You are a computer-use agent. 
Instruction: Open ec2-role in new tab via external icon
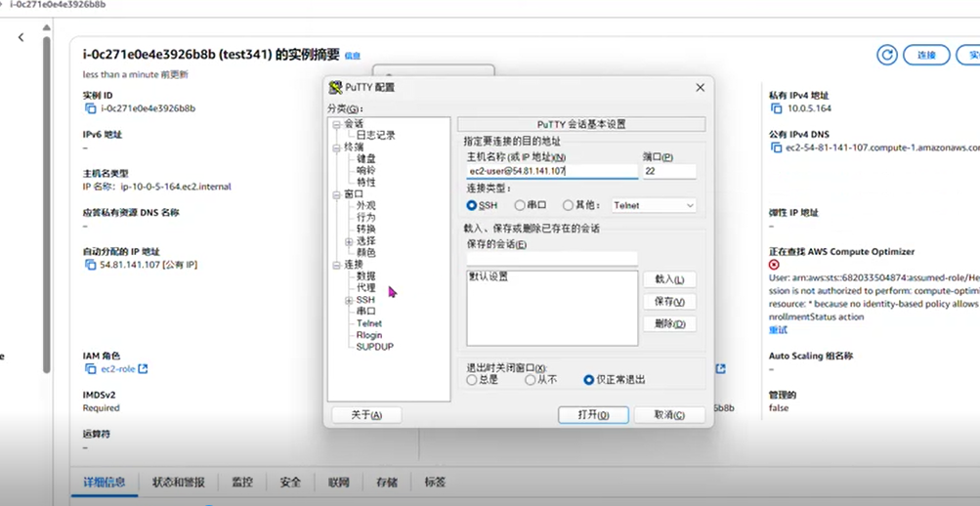tap(143, 369)
